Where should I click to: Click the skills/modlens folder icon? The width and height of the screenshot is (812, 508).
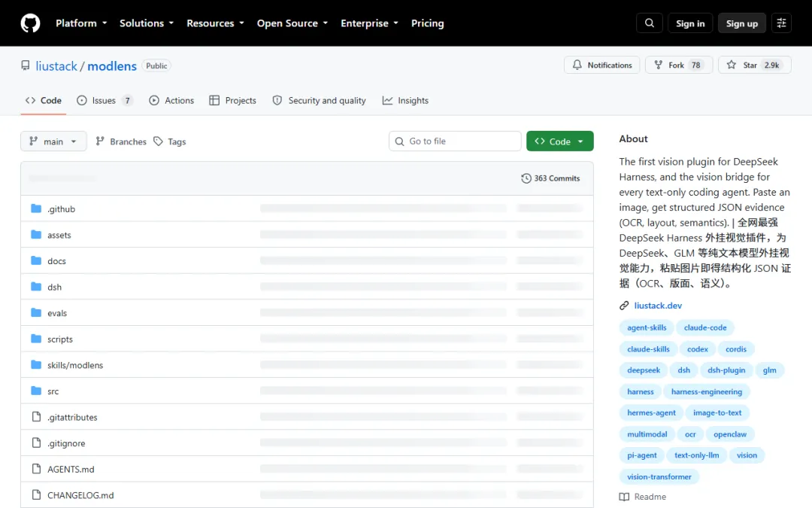pyautogui.click(x=36, y=364)
